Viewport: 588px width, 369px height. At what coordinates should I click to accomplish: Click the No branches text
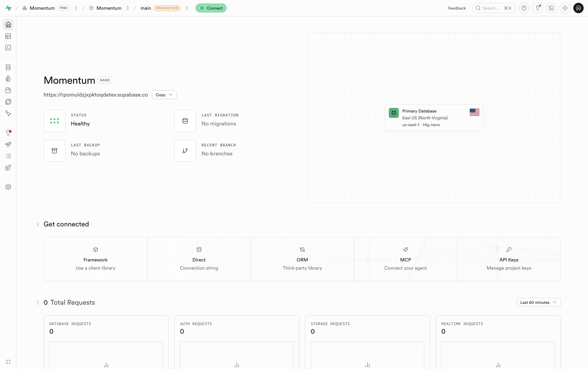217,154
